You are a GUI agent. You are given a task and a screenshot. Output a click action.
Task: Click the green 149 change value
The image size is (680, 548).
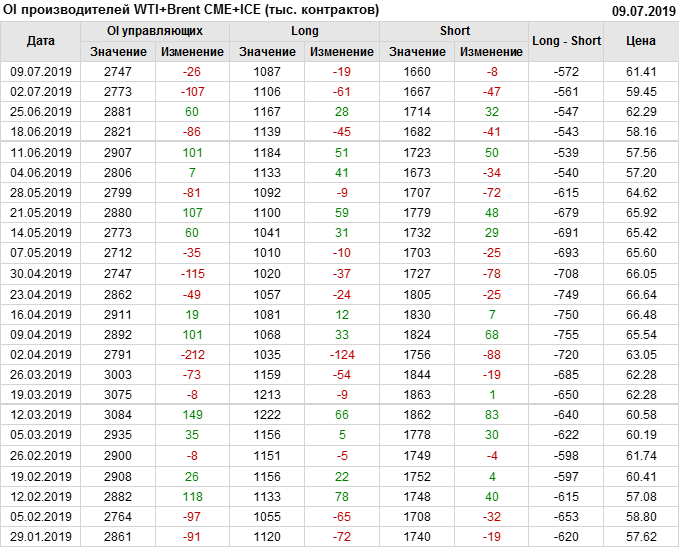point(192,415)
